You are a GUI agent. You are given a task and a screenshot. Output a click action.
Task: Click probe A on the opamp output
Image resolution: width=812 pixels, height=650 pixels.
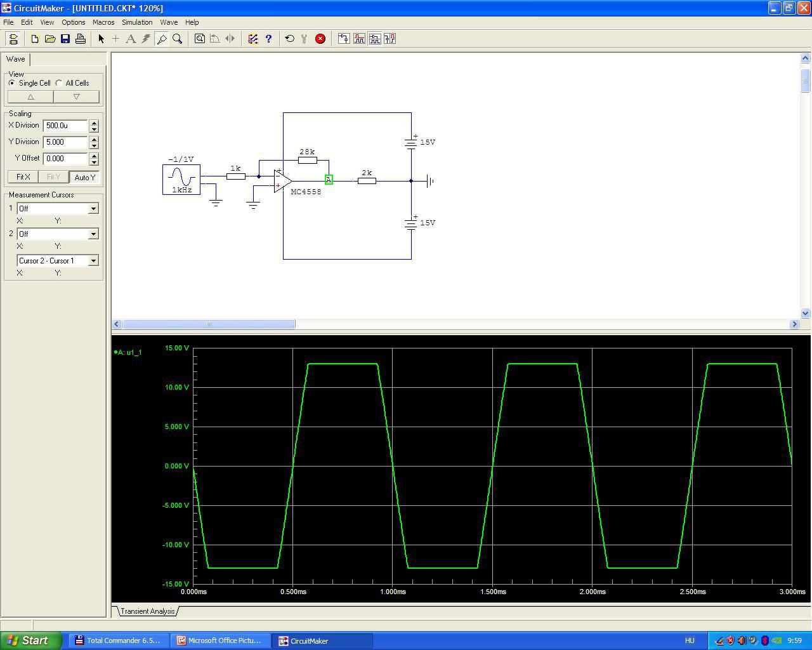pyautogui.click(x=329, y=180)
